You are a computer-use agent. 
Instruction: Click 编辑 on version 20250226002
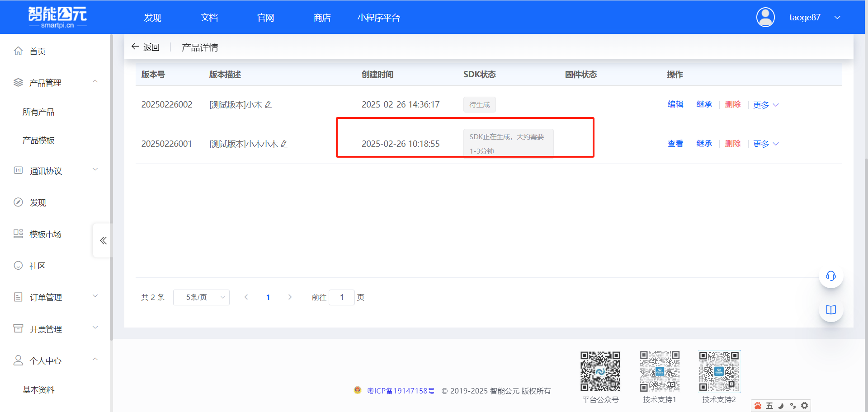point(675,104)
